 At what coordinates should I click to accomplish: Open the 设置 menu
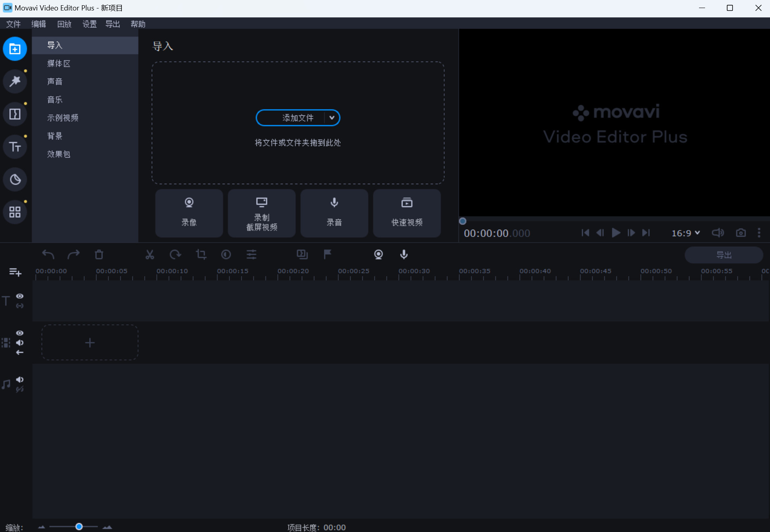[x=90, y=24]
